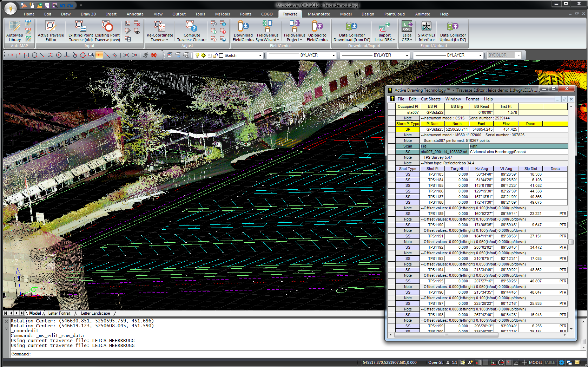Select cell TPS1183 in Shot Pt column

[x=432, y=174]
